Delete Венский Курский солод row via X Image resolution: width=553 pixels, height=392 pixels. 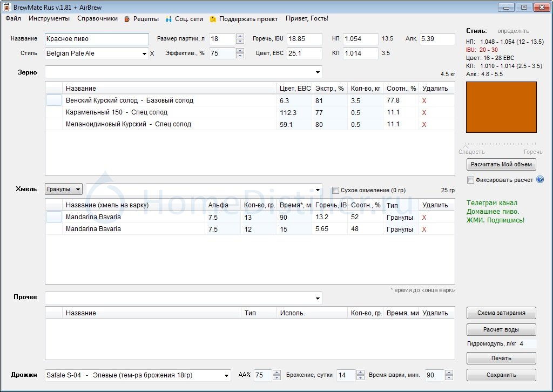coord(424,100)
